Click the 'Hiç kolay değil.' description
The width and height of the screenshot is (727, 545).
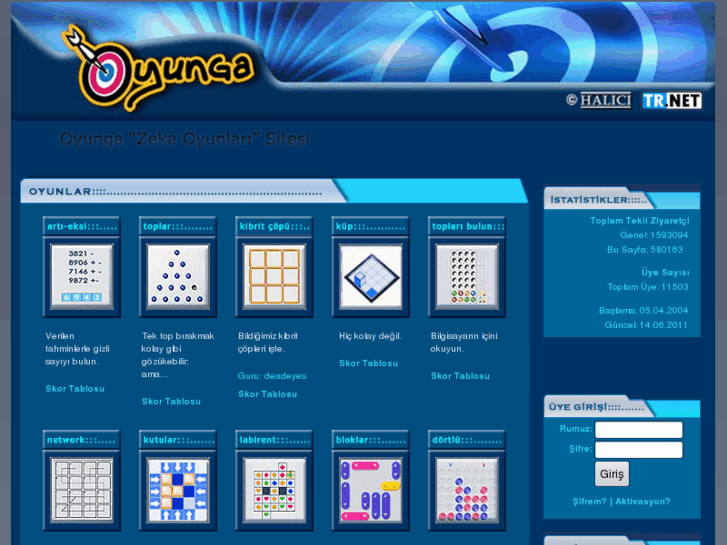[370, 336]
